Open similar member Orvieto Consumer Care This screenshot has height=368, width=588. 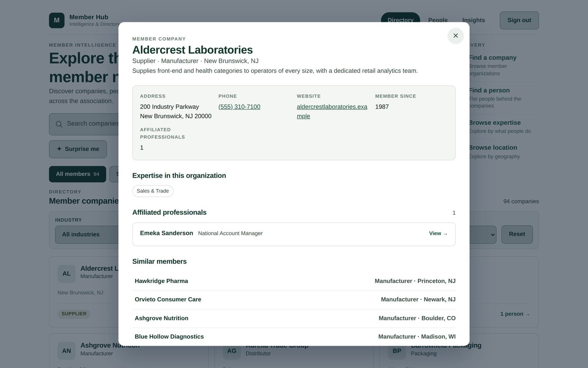(x=294, y=300)
